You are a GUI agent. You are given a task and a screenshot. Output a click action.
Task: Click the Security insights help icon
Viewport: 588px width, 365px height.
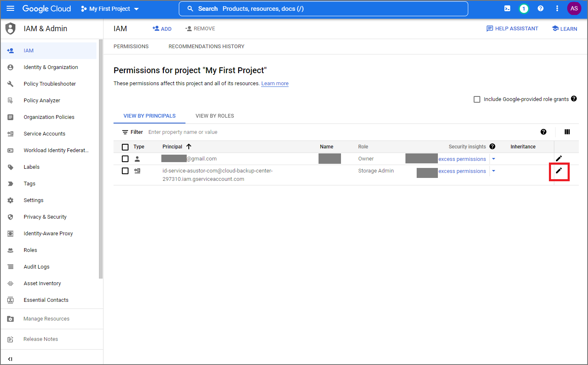[492, 146]
